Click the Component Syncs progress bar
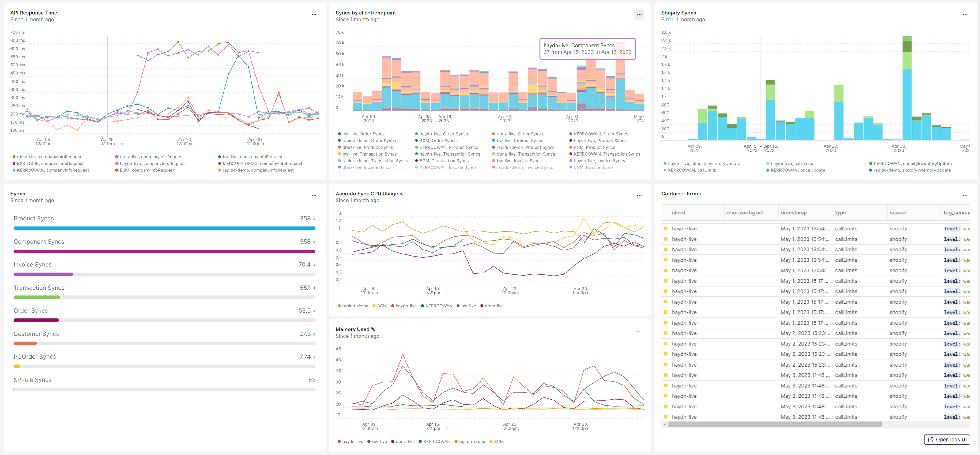The width and height of the screenshot is (980, 455). tap(164, 251)
